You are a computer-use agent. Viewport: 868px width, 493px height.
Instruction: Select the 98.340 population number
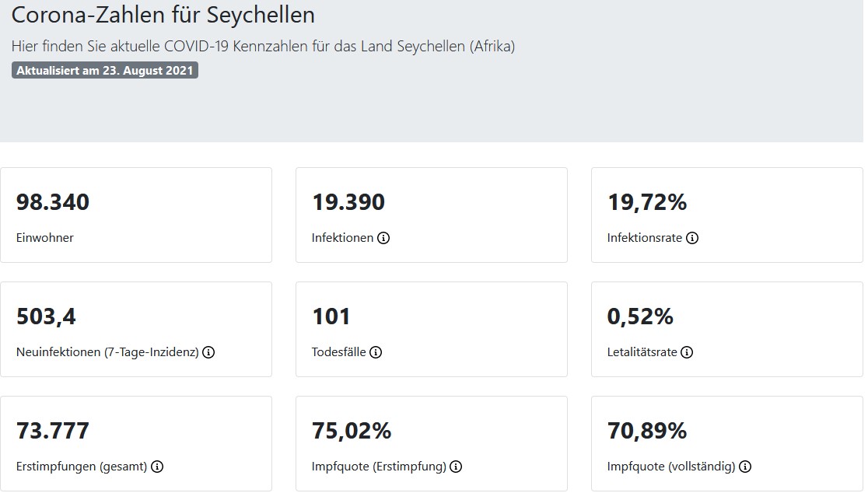(53, 202)
